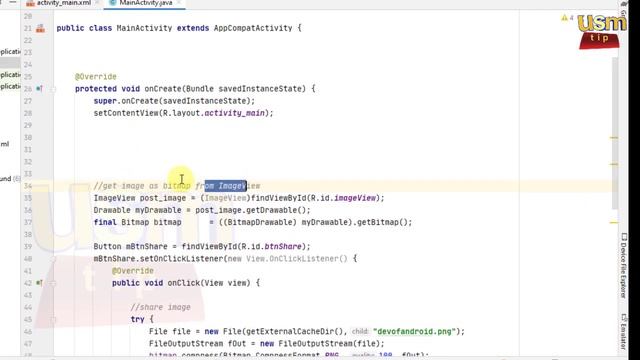Image resolution: width=640 pixels, height=360 pixels.
Task: Click the editor vertical scrollbar thumb
Action: pyautogui.click(x=614, y=133)
